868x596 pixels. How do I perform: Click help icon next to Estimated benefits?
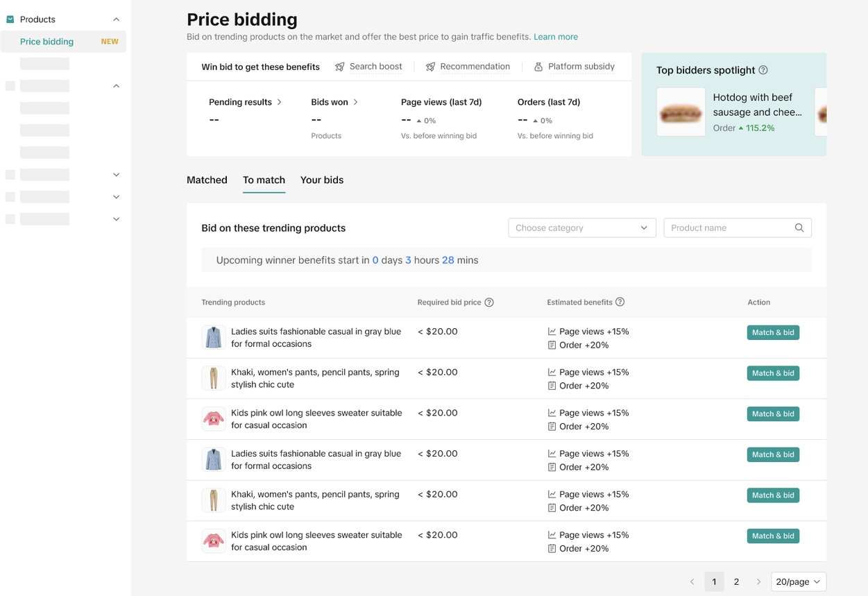620,302
